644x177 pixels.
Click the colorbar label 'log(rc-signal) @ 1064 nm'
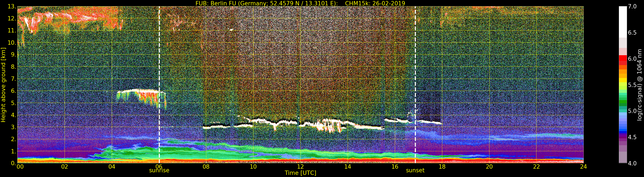coord(640,85)
